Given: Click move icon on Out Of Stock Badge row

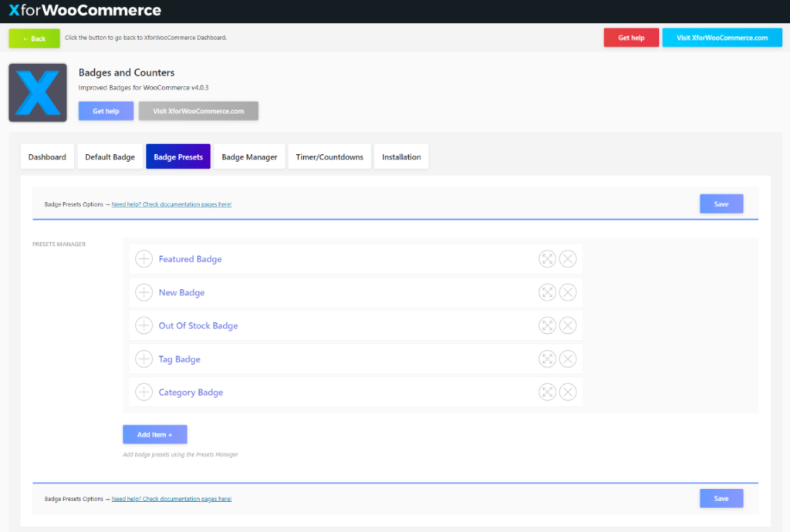Looking at the screenshot, I should coord(547,325).
